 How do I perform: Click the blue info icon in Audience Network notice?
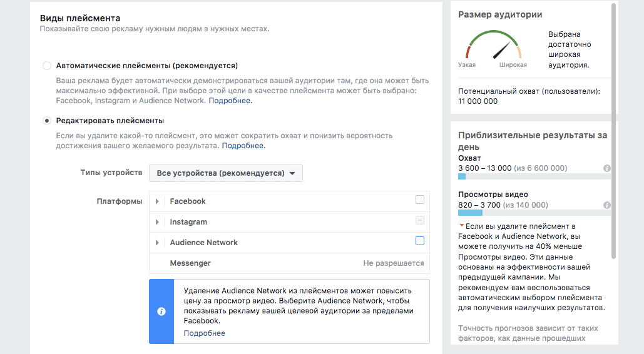click(161, 311)
